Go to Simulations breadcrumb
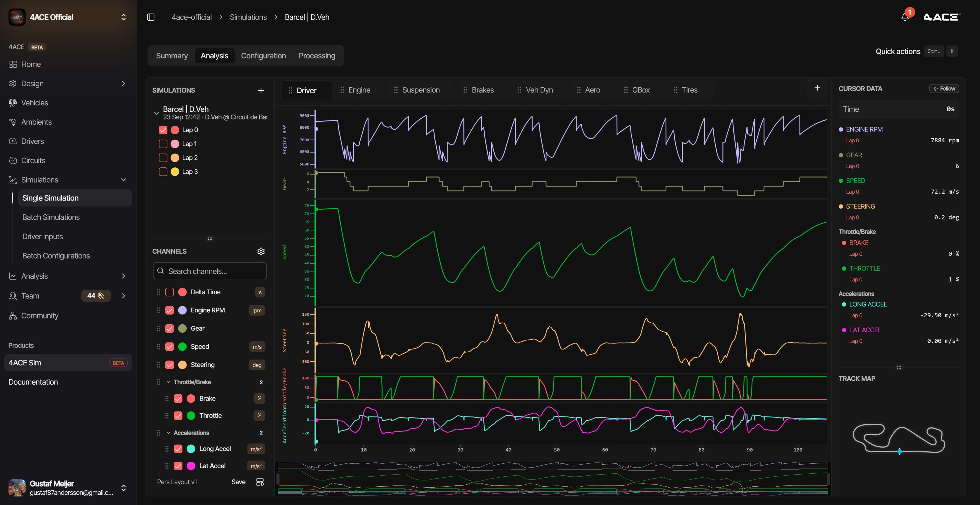This screenshot has width=980, height=505. tap(248, 17)
